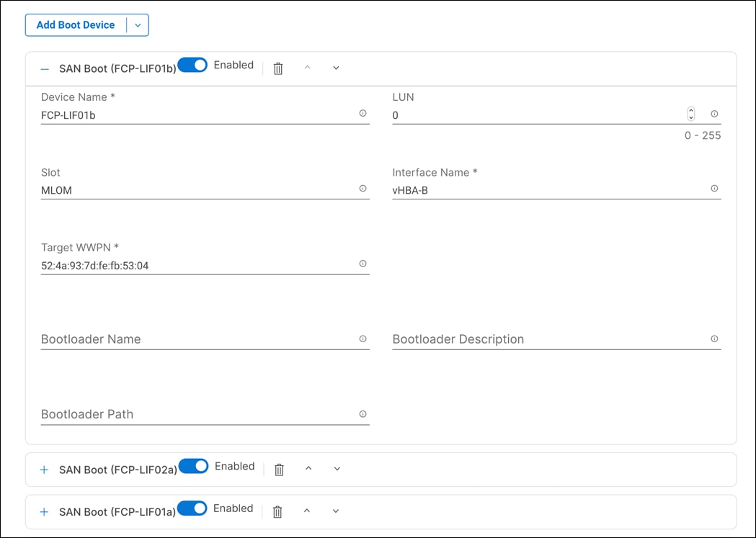Image resolution: width=756 pixels, height=538 pixels.
Task: Toggle FCP-LIF02a to disabled
Action: tap(192, 466)
